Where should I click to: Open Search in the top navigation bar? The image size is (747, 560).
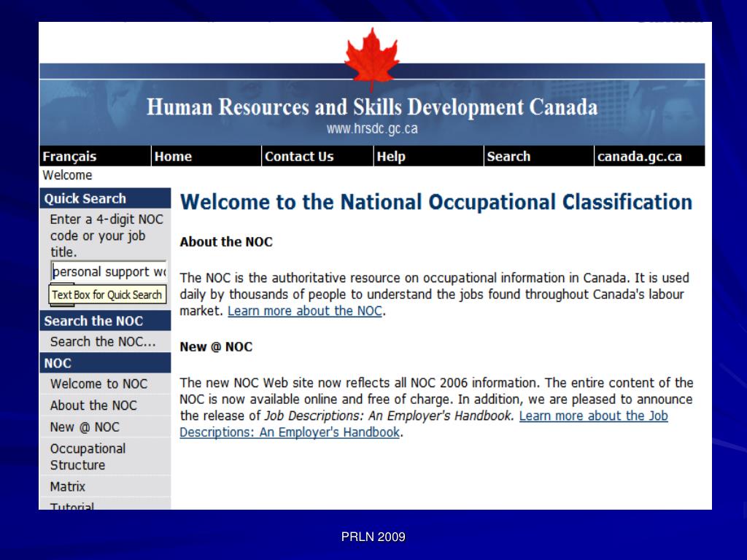[x=508, y=157]
